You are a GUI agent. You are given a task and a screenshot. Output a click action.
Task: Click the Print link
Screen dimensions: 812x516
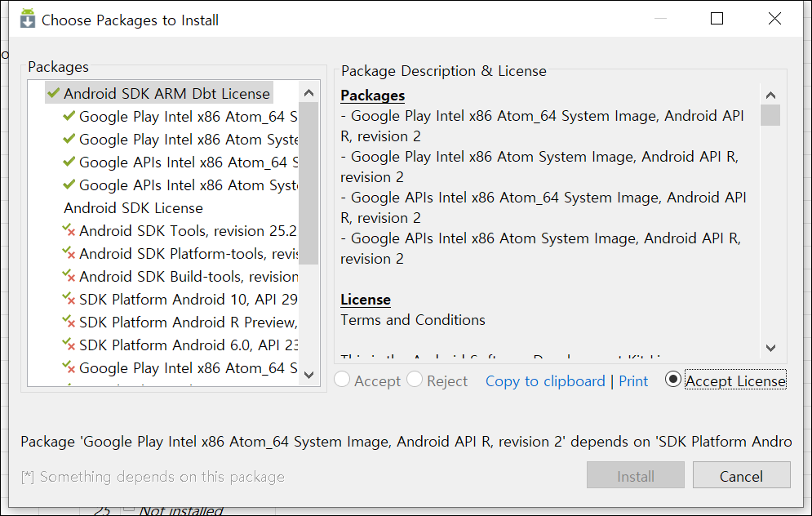click(x=633, y=381)
